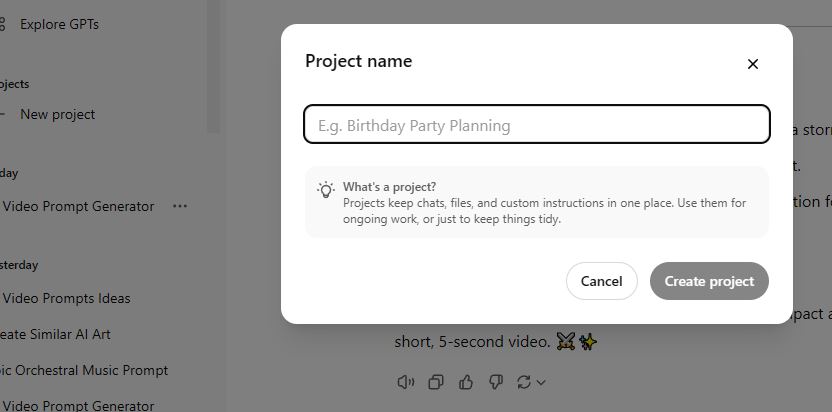This screenshot has height=412, width=832.
Task: Open bottom Video Prompt Generator chat entry
Action: 78,405
